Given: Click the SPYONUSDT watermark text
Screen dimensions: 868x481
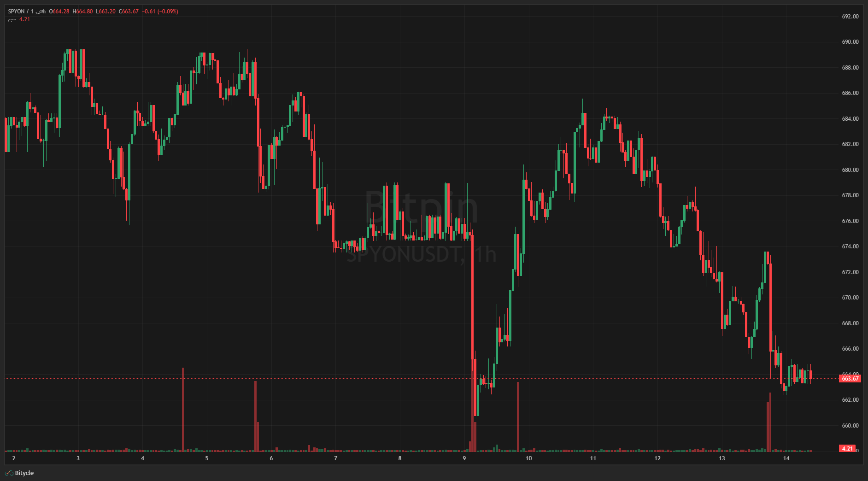Looking at the screenshot, I should pos(420,253).
